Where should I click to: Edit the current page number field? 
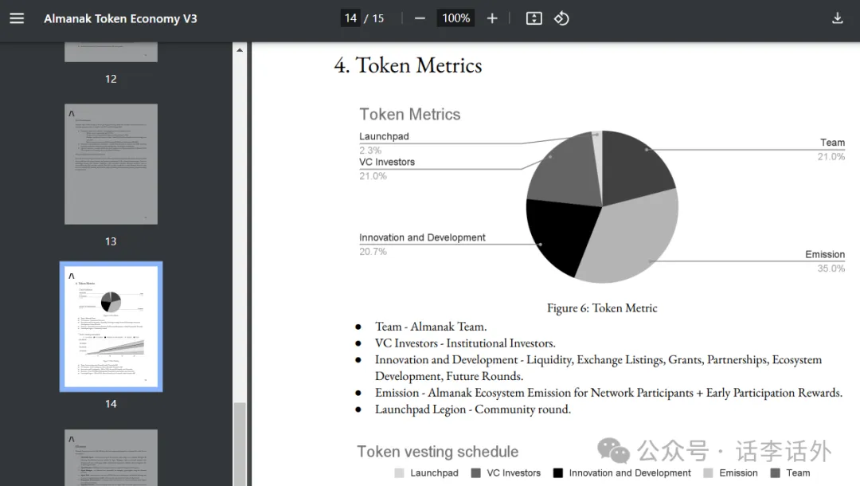[x=350, y=18]
